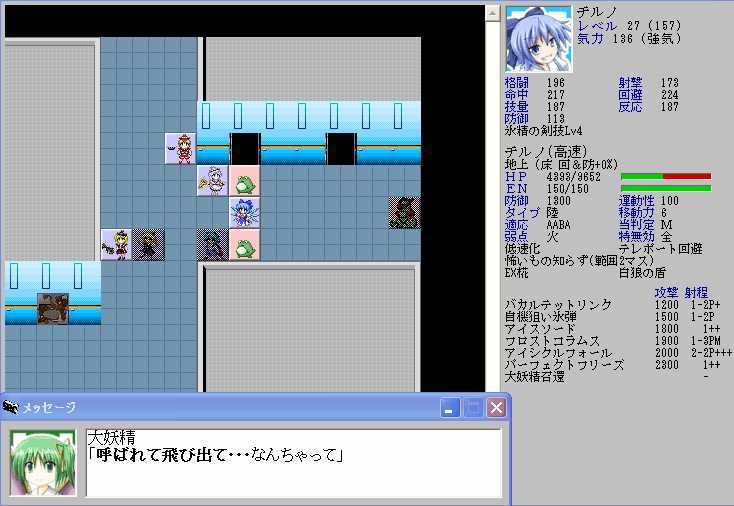734x506 pixels.
Task: Select the frog unit beside the white-haired unit
Action: tap(244, 181)
